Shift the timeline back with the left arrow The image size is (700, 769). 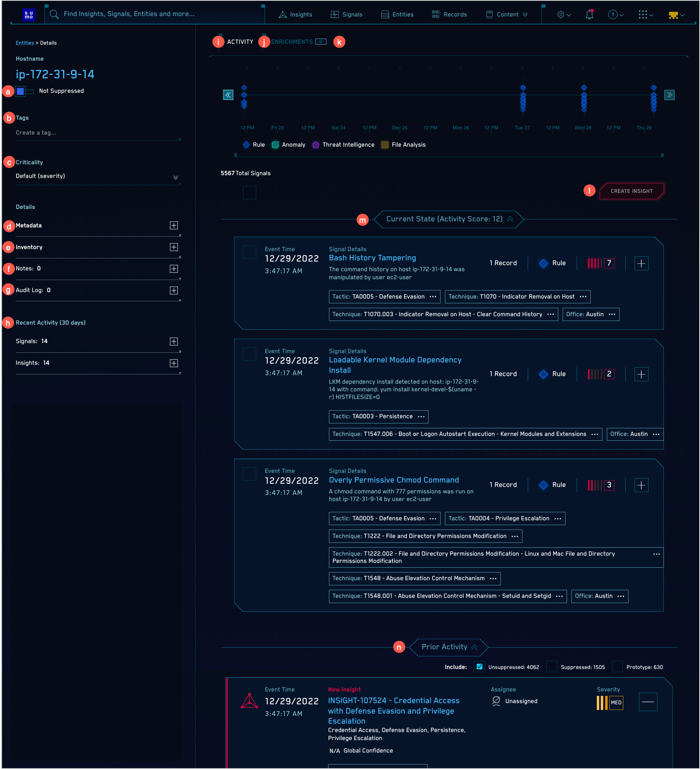tap(228, 95)
